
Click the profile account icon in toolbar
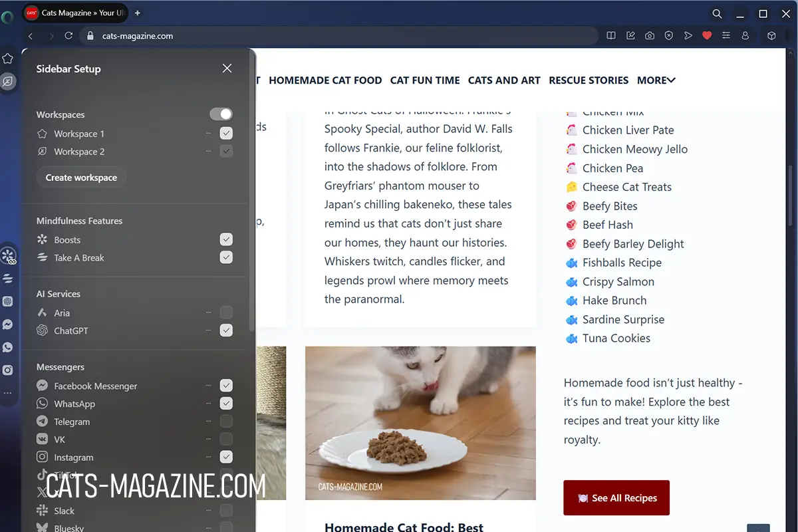click(745, 36)
